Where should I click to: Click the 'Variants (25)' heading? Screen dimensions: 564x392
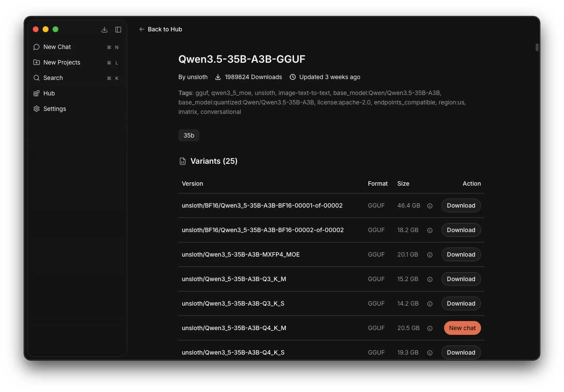(214, 161)
